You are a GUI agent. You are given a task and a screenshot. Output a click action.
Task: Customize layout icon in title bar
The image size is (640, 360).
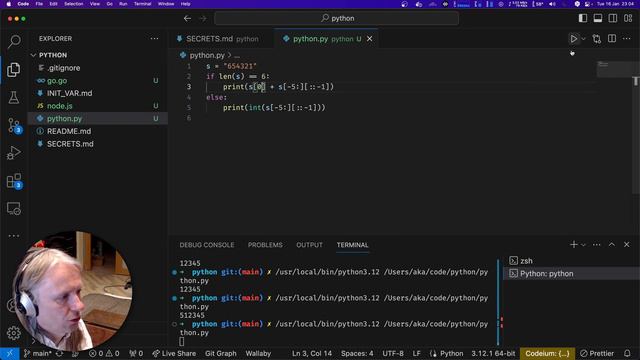tap(628, 18)
